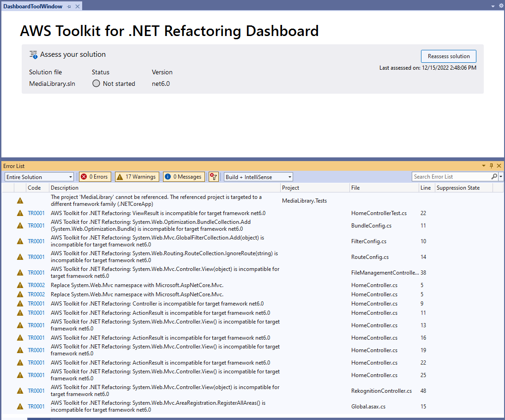
Task: Focus the Search Error List field
Action: pos(451,176)
